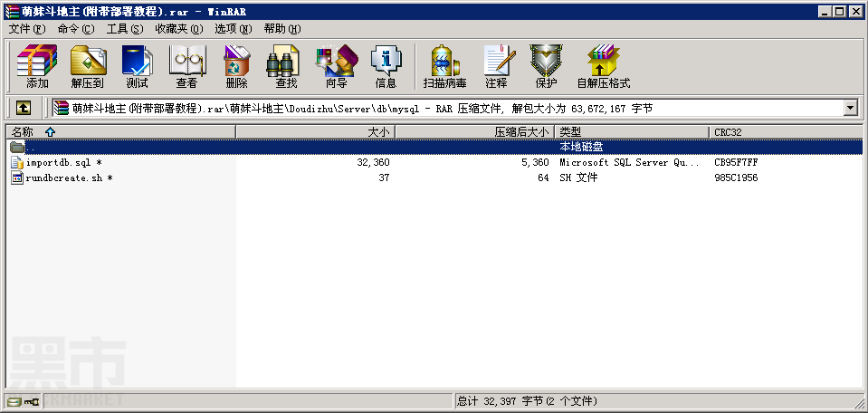
Task: Click the '本地磁盘' type cell
Action: click(581, 147)
